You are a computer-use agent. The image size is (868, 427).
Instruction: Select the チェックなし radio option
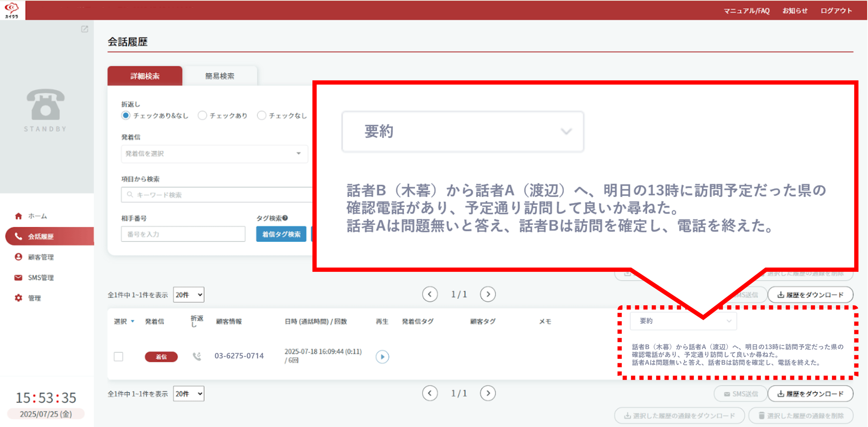[x=261, y=115]
